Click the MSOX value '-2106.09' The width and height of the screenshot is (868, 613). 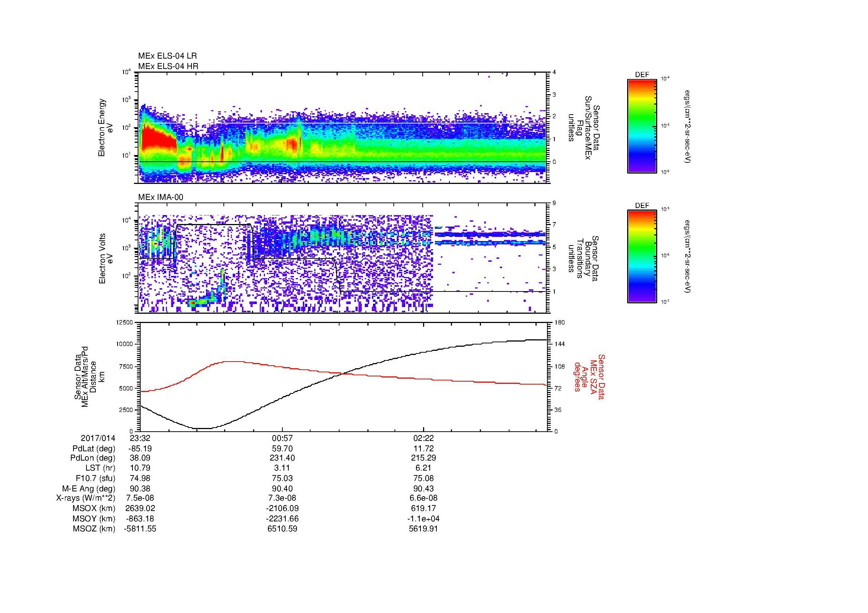click(282, 508)
